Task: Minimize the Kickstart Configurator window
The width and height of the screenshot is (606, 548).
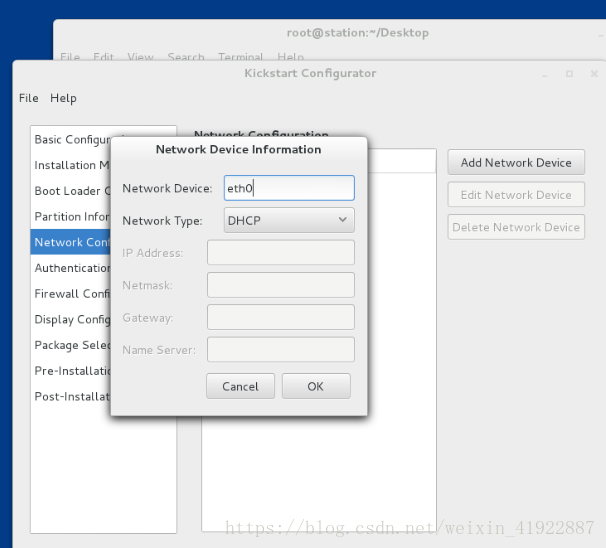Action: point(545,74)
